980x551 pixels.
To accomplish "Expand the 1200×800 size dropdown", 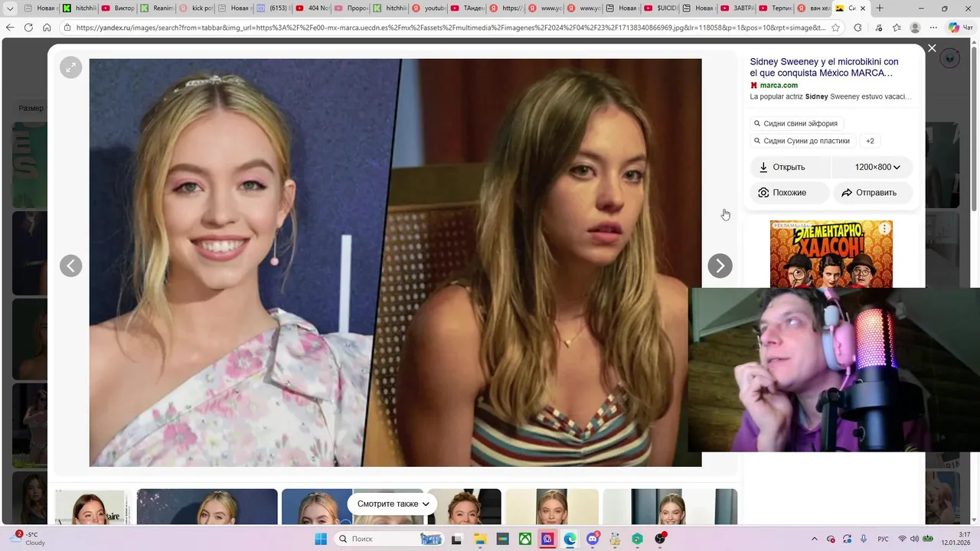I will coord(873,167).
